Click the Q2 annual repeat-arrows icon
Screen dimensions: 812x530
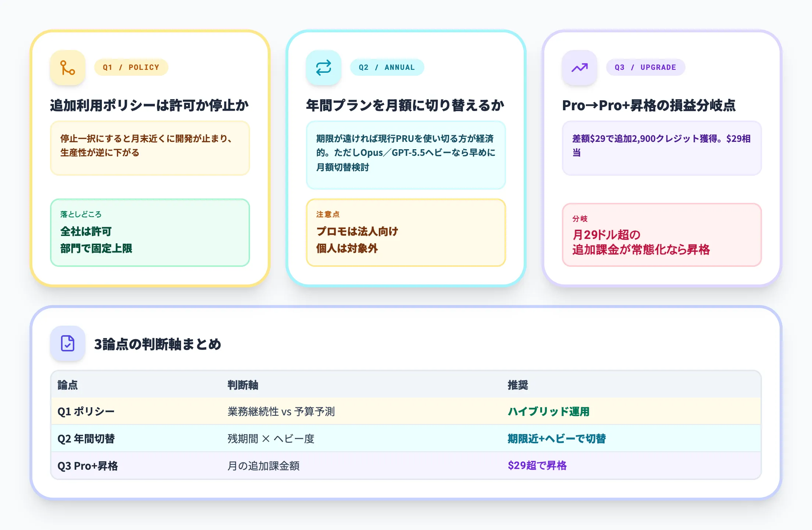coord(324,68)
